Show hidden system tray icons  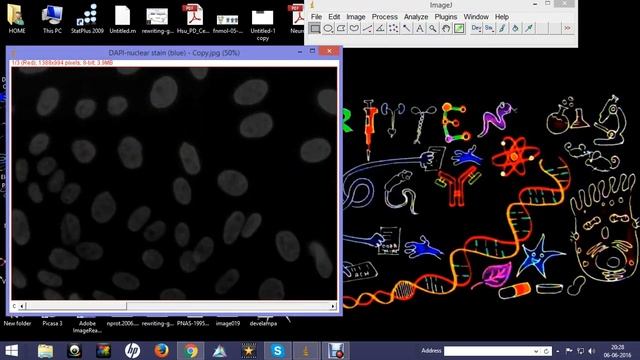558,351
